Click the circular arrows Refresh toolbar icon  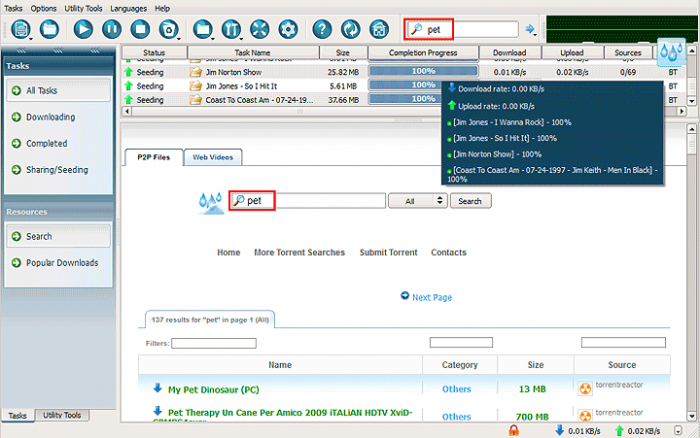coord(350,29)
